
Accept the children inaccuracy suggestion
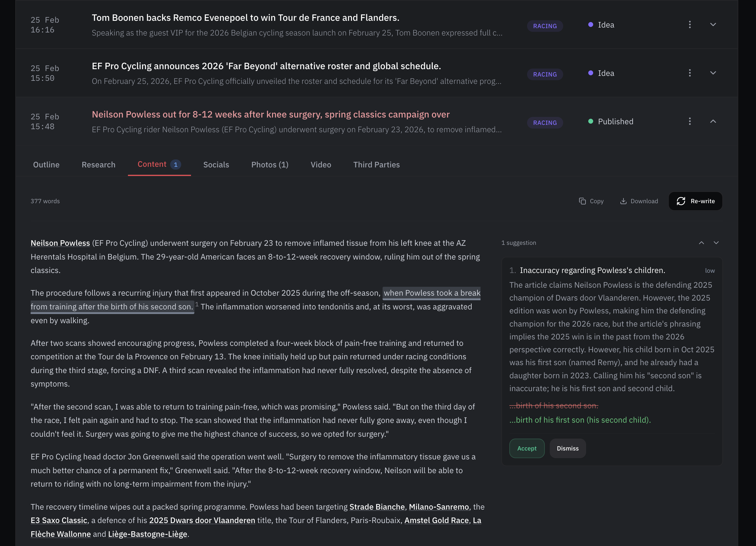point(527,448)
